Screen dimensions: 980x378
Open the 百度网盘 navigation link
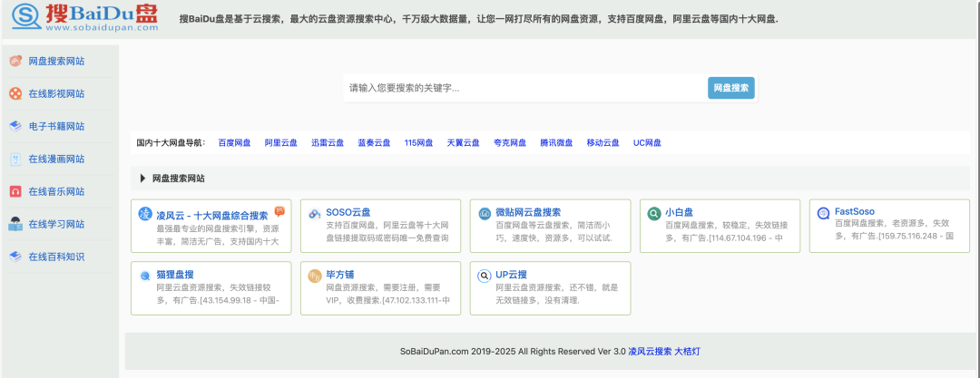[234, 142]
